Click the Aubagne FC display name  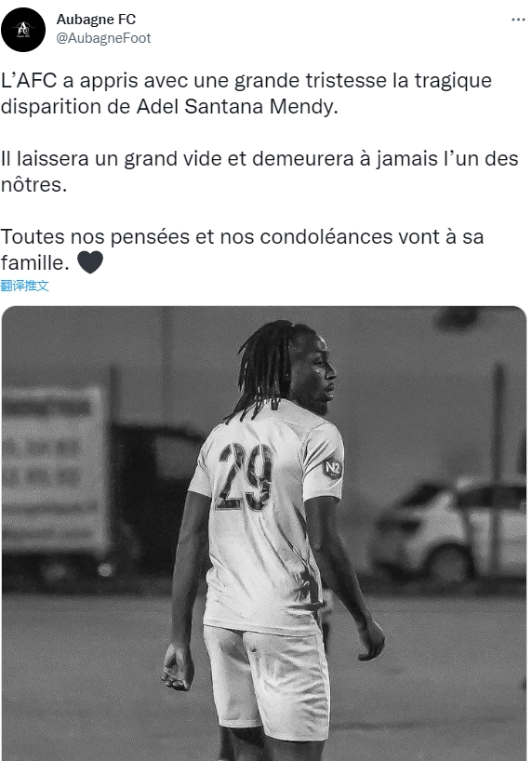tap(96, 19)
